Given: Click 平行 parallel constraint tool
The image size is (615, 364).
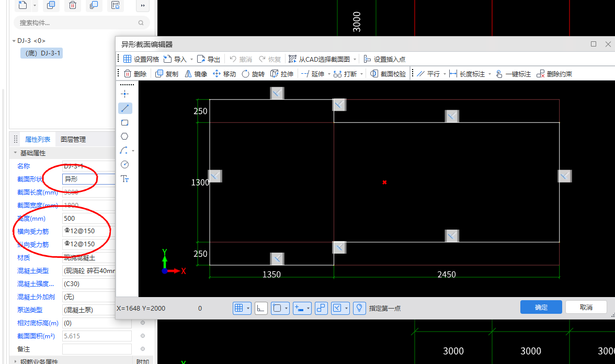Looking at the screenshot, I should click(x=428, y=74).
